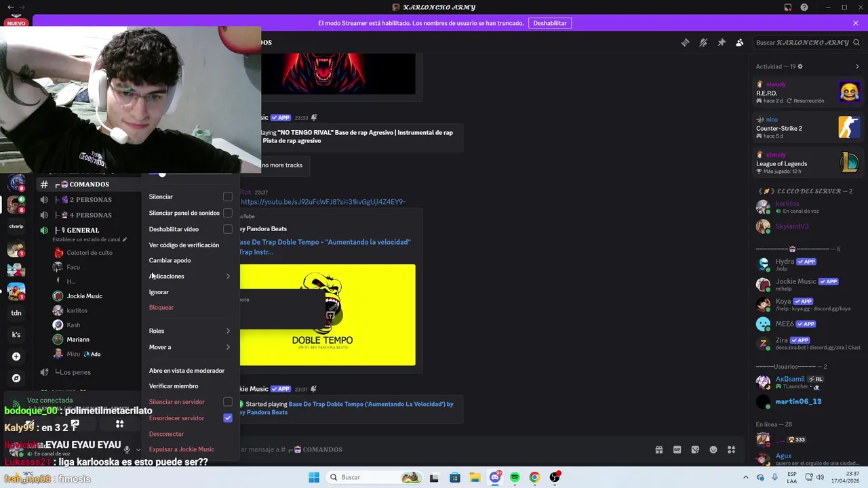
Task: Open the Doble Tempo video thumbnail
Action: click(x=328, y=314)
